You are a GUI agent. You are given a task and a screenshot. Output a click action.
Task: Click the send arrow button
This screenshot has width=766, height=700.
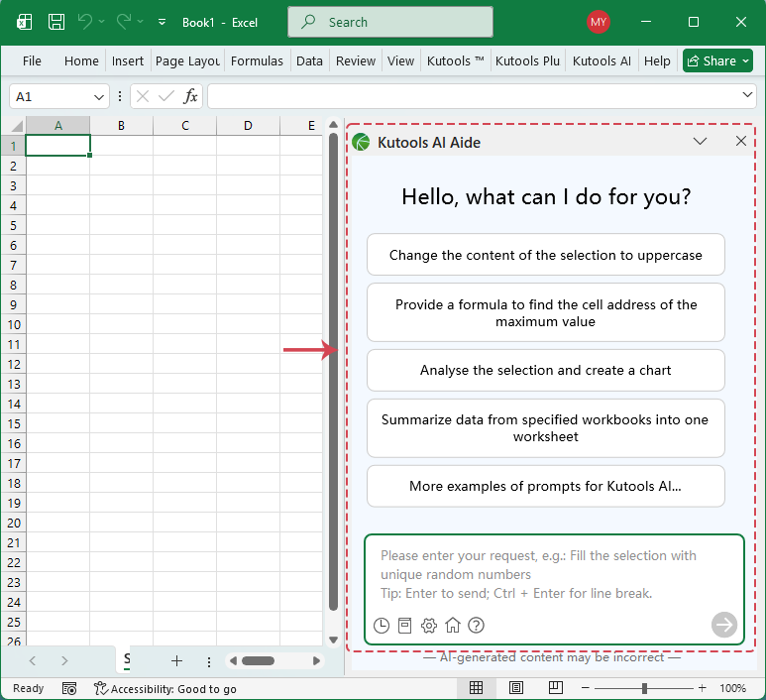click(x=724, y=625)
